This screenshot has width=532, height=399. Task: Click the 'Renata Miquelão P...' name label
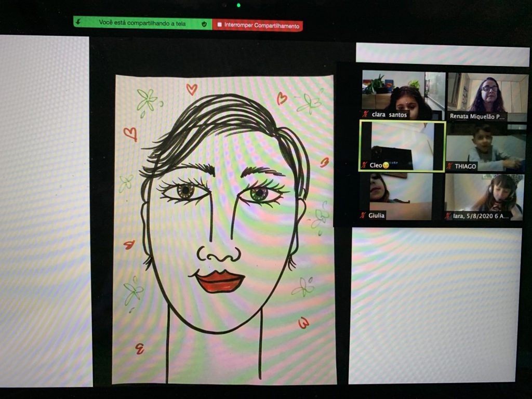tap(477, 116)
